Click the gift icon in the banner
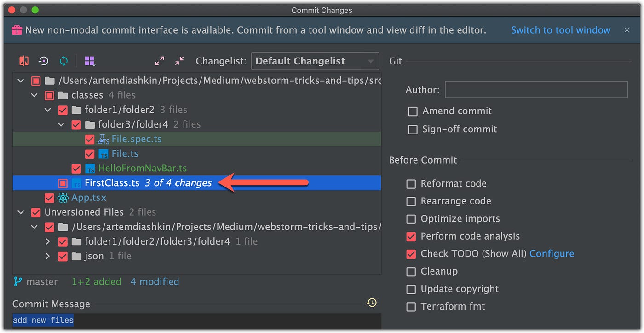 coord(17,30)
